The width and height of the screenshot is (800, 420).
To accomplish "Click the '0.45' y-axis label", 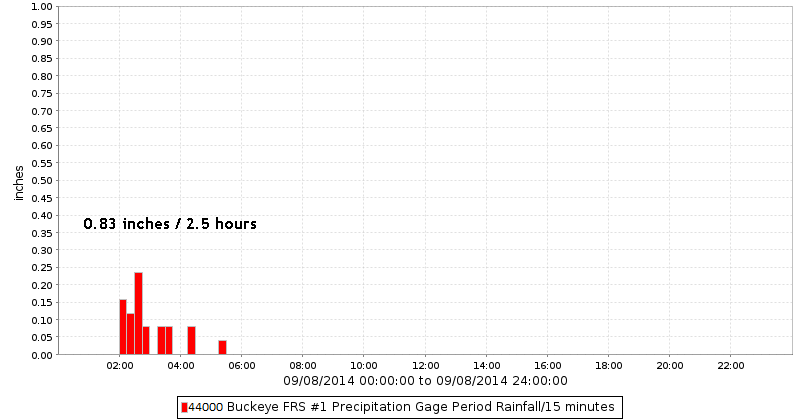I will coord(42,198).
